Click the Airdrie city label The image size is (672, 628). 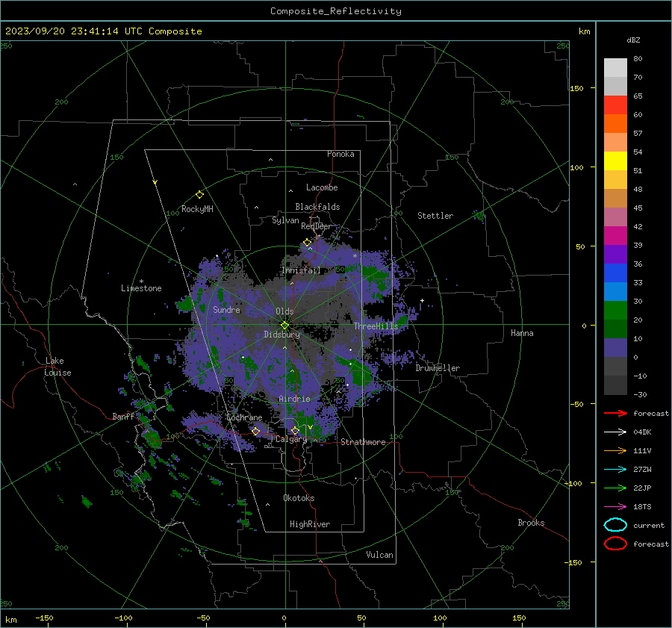coord(294,399)
